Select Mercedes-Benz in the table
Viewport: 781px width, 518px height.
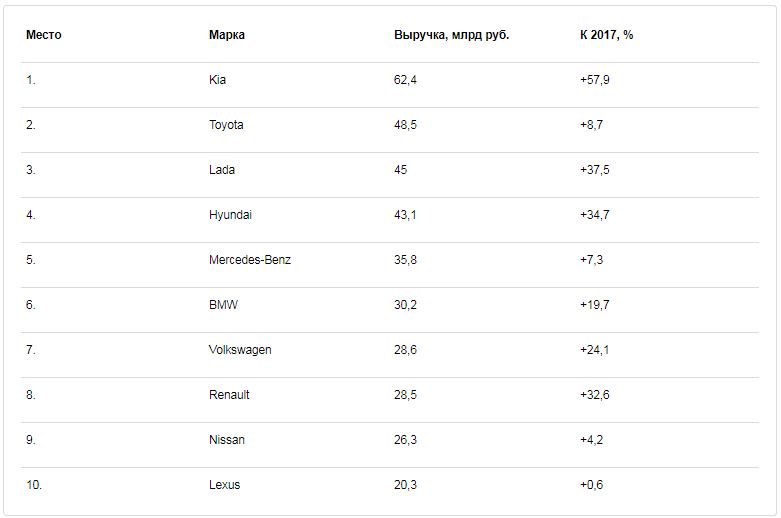[250, 260]
